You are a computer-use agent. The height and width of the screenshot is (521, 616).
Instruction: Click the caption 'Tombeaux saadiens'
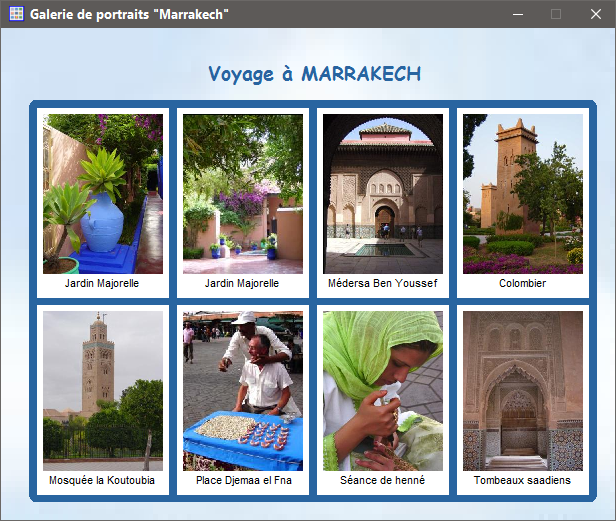tap(522, 481)
